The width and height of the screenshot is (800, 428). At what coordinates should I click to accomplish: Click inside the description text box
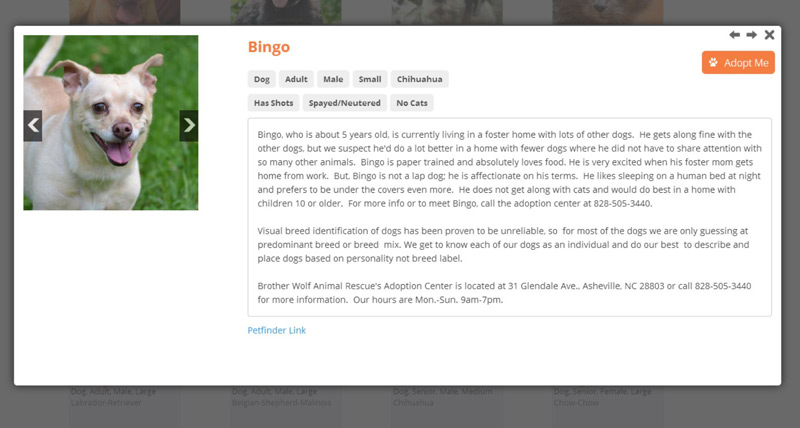(x=509, y=217)
